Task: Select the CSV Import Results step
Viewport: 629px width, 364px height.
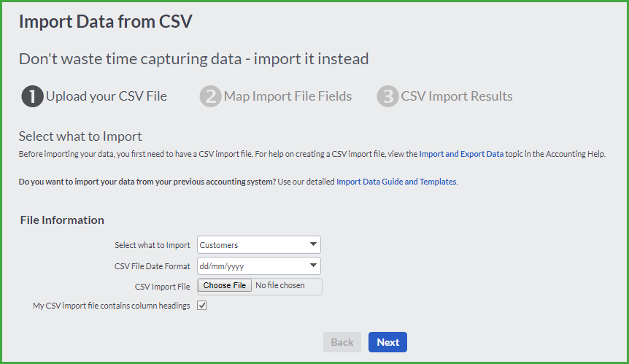Action: click(457, 96)
